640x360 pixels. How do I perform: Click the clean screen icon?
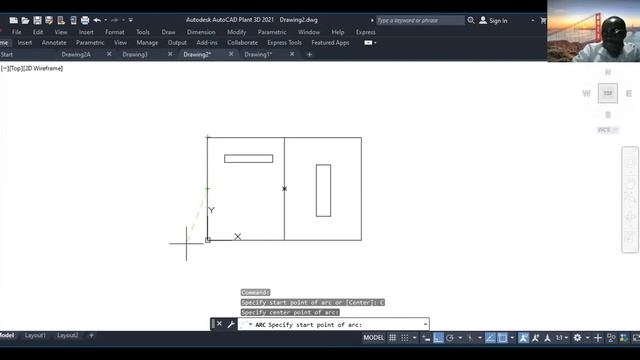point(636,338)
